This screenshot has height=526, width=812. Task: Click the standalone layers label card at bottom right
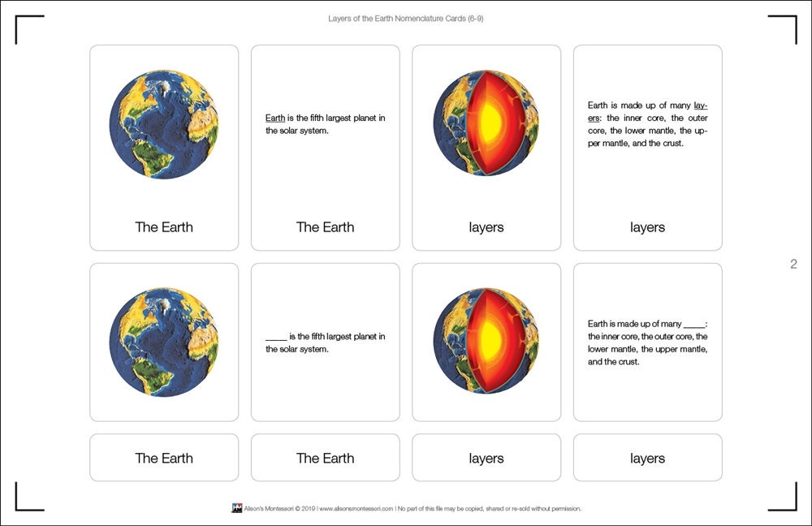(646, 458)
